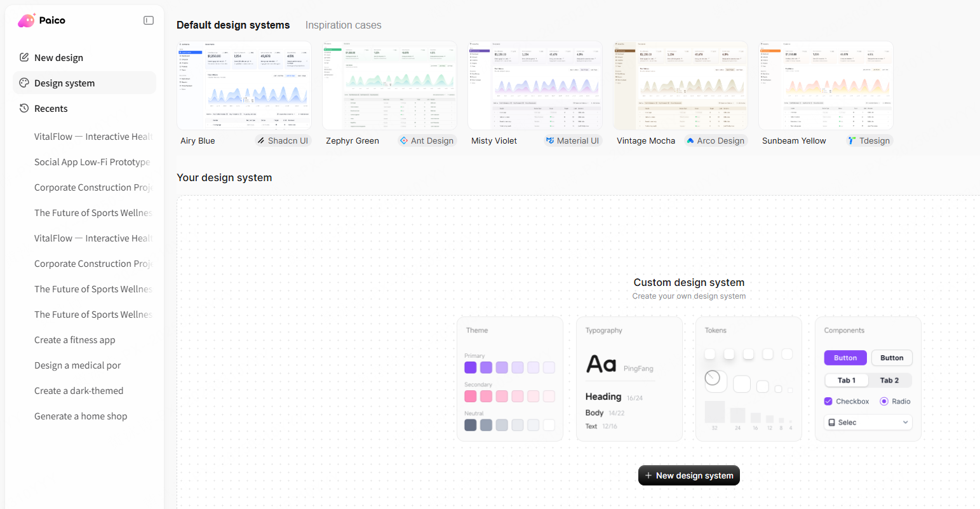Select the Radio option in Components card
Image resolution: width=980 pixels, height=509 pixels.
884,401
